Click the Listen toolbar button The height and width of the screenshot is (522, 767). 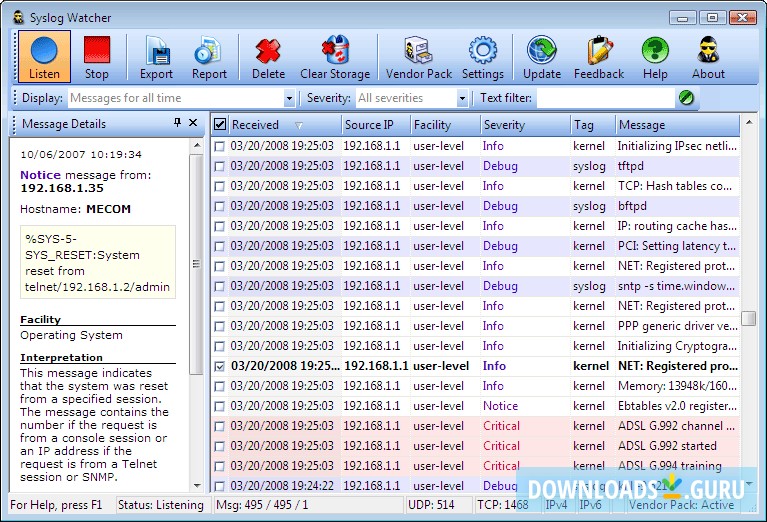pyautogui.click(x=45, y=56)
